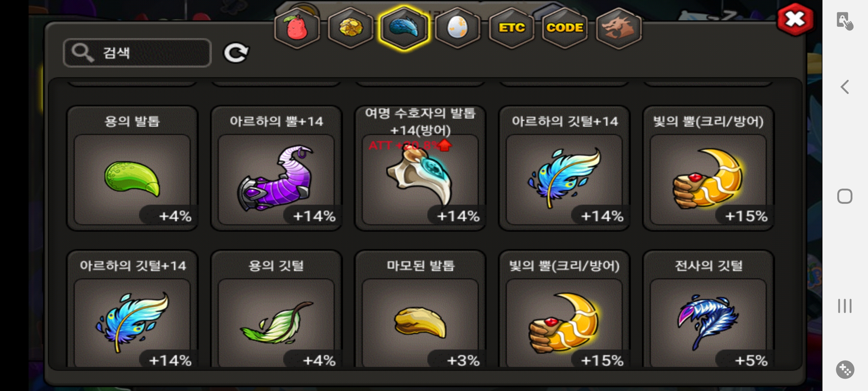Select the dragon head category tab

click(x=618, y=28)
